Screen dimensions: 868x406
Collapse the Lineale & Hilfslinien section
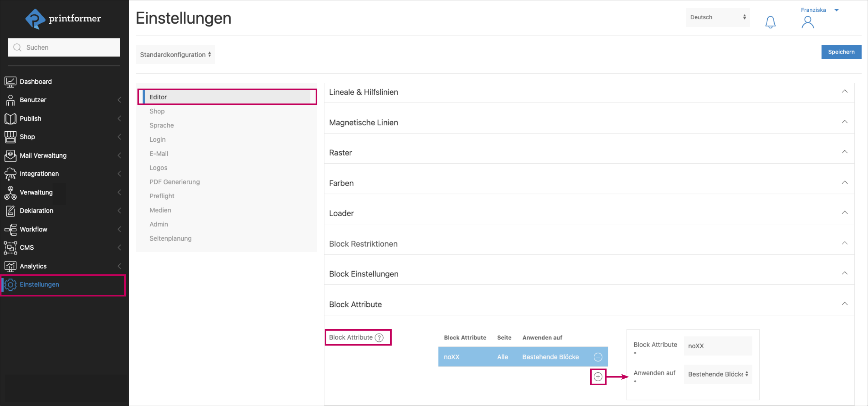(844, 92)
